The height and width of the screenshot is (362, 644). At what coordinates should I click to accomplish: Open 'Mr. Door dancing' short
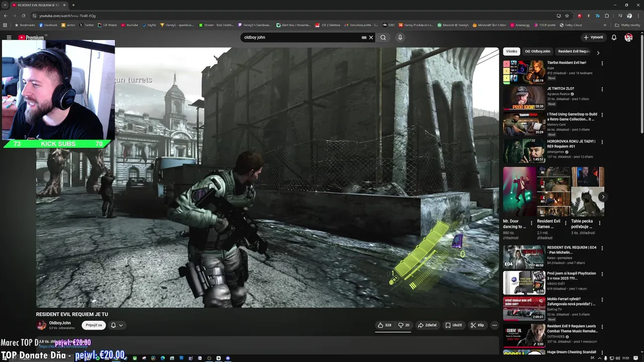point(519,192)
